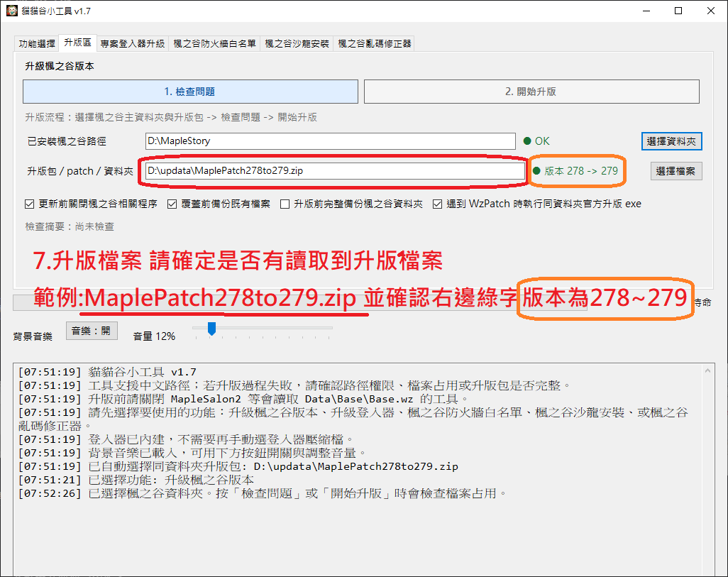Minimize the 貓貓谷小工具 window
Image resolution: width=728 pixels, height=577 pixels.
[x=646, y=11]
